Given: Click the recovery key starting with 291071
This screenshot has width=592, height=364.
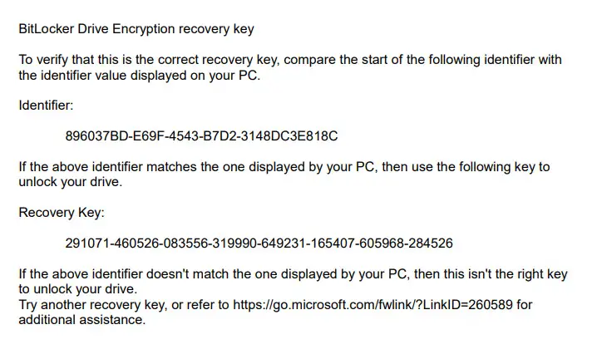Looking at the screenshot, I should click(x=259, y=243).
